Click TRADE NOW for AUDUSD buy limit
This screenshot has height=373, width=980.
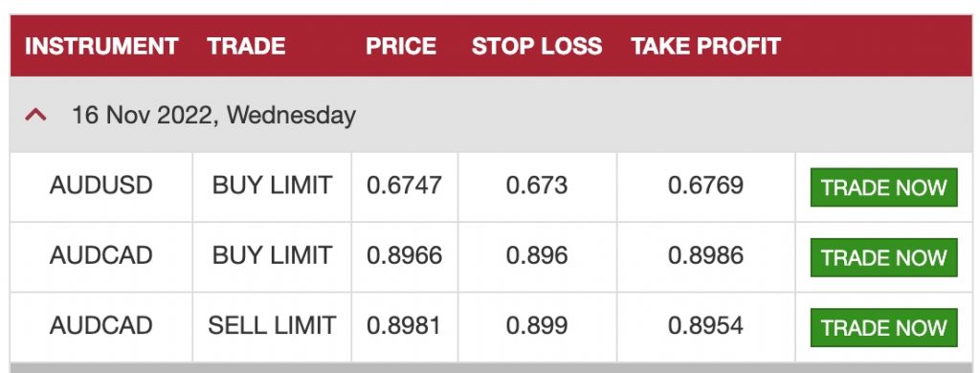click(x=883, y=187)
